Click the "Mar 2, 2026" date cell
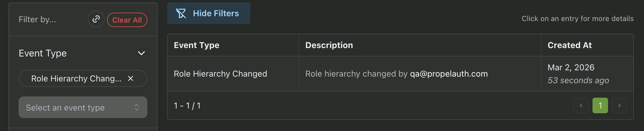Screen dimensions: 644x131 point(571,67)
